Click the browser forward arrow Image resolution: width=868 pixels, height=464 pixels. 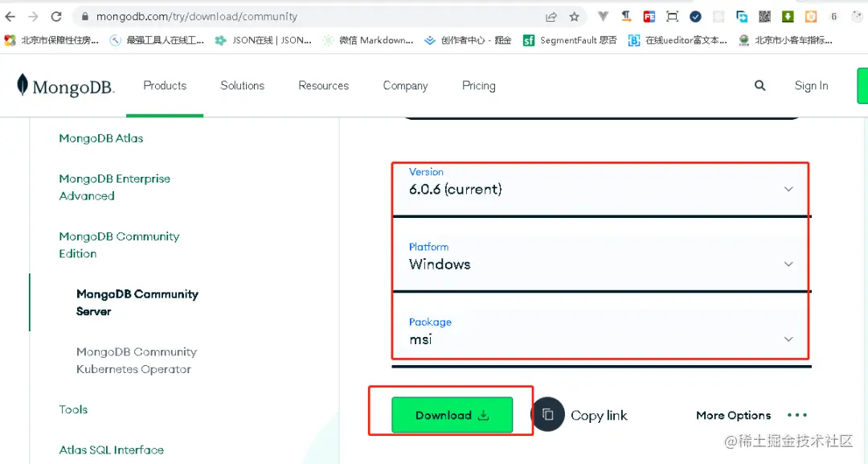tap(33, 17)
